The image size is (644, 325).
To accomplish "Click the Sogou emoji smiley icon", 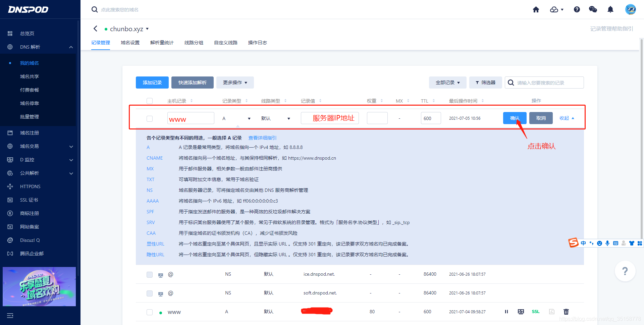I will [599, 243].
